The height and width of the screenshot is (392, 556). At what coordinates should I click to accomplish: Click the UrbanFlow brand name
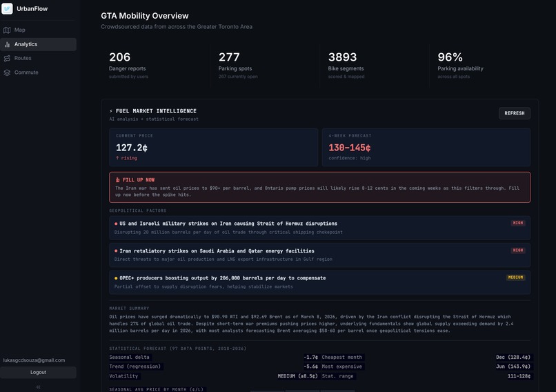[x=32, y=9]
